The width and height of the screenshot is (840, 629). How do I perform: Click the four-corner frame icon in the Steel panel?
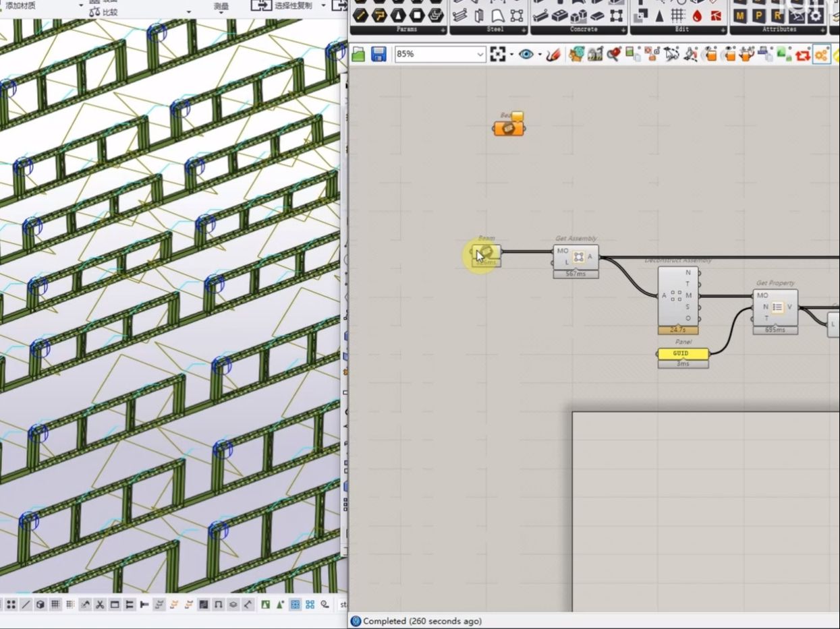click(x=517, y=16)
